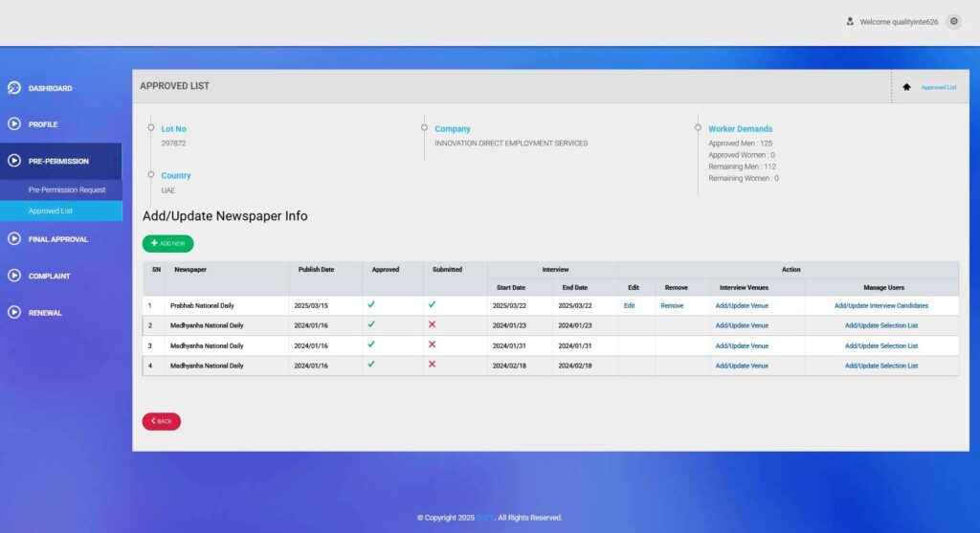980x533 pixels.
Task: Click the user icon beside Welcome text
Action: 850,21
